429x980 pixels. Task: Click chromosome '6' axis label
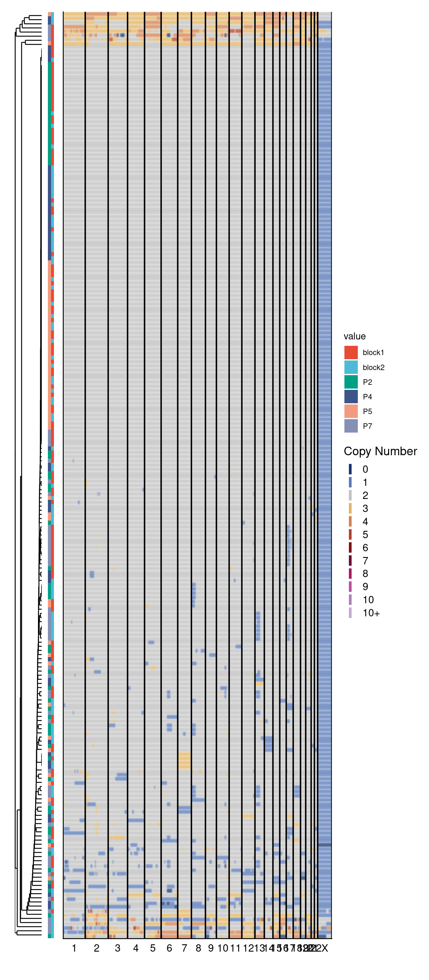click(x=169, y=948)
